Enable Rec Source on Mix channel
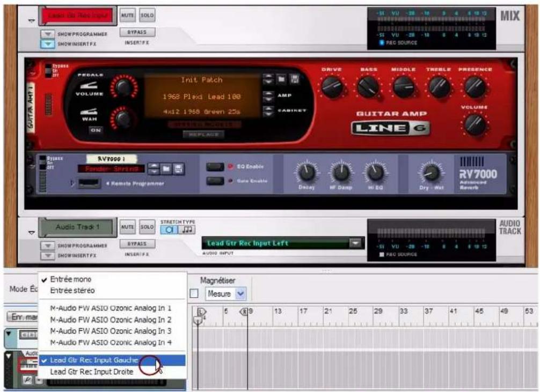This screenshot has width=540, height=392. pos(382,43)
